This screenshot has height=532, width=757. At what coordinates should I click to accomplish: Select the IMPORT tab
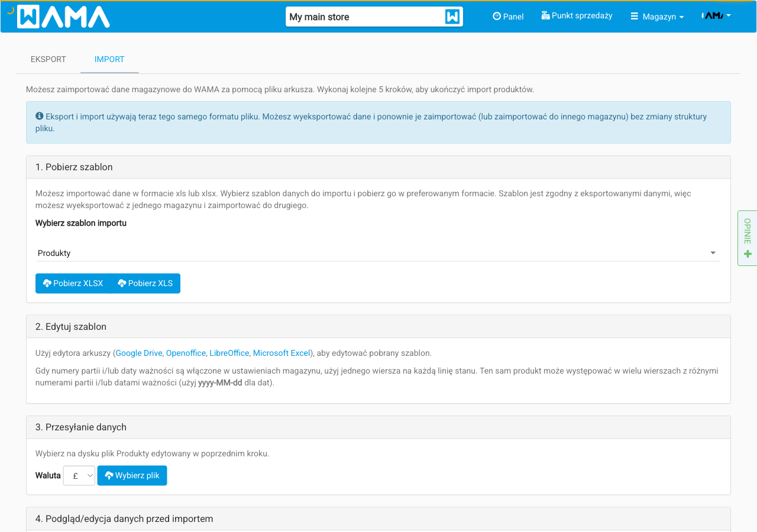point(109,59)
